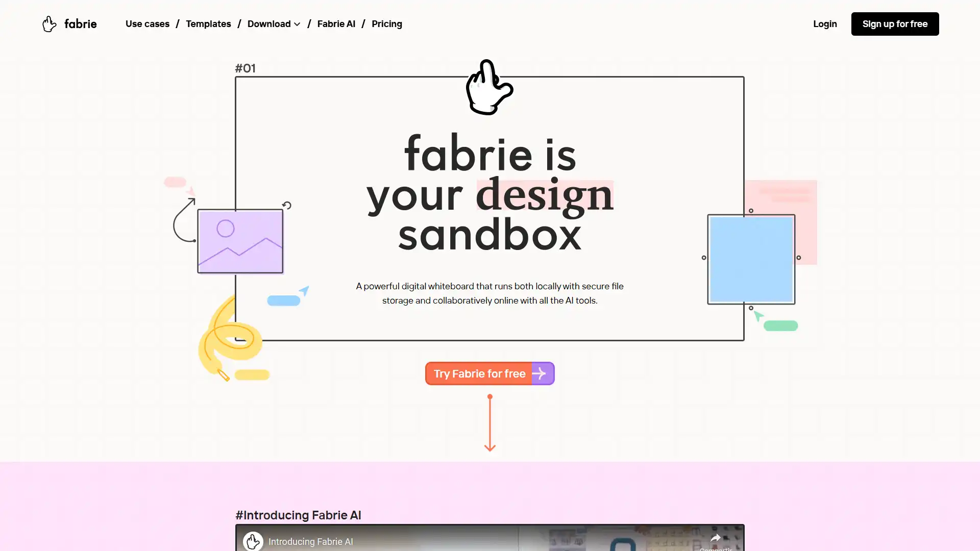980x551 pixels.
Task: Click Pricing menu item in navigation
Action: click(x=387, y=23)
